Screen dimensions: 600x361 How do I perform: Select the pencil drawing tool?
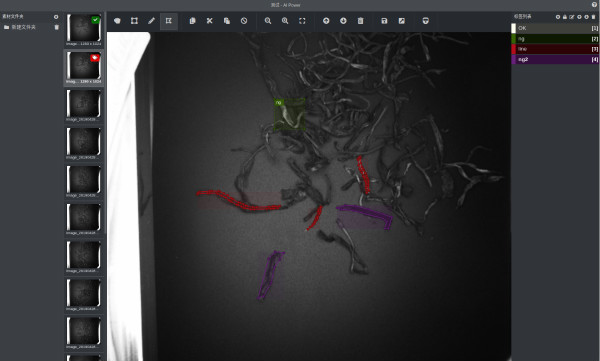152,21
